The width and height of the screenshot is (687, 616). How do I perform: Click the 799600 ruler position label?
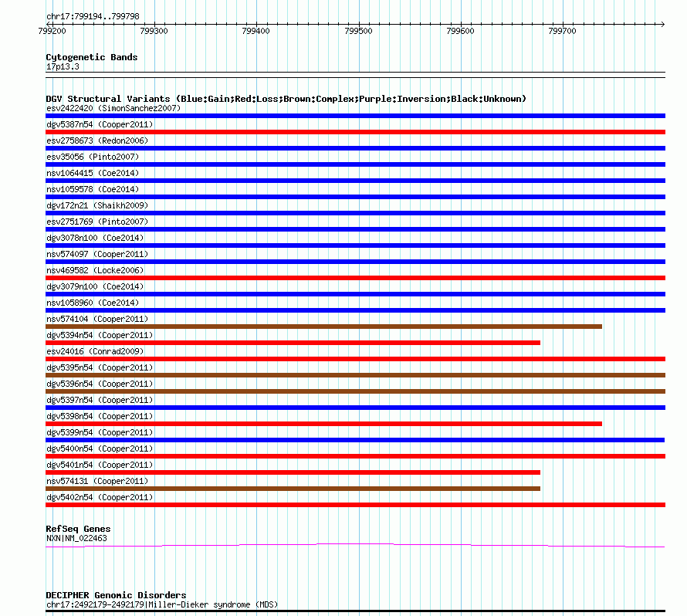461,31
